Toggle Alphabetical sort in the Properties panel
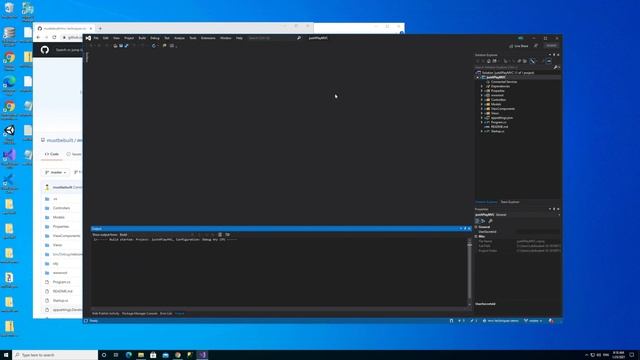Viewport: 640px width, 360px height. 483,221
